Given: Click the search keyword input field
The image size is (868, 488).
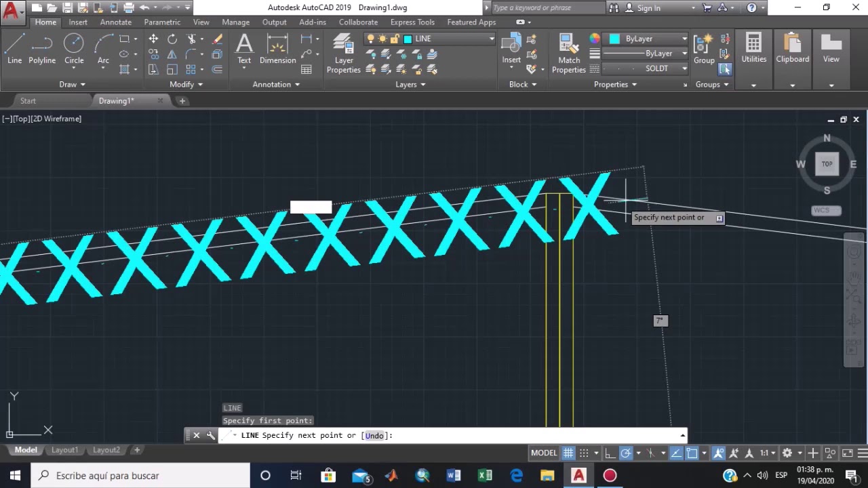Looking at the screenshot, I should (x=547, y=7).
